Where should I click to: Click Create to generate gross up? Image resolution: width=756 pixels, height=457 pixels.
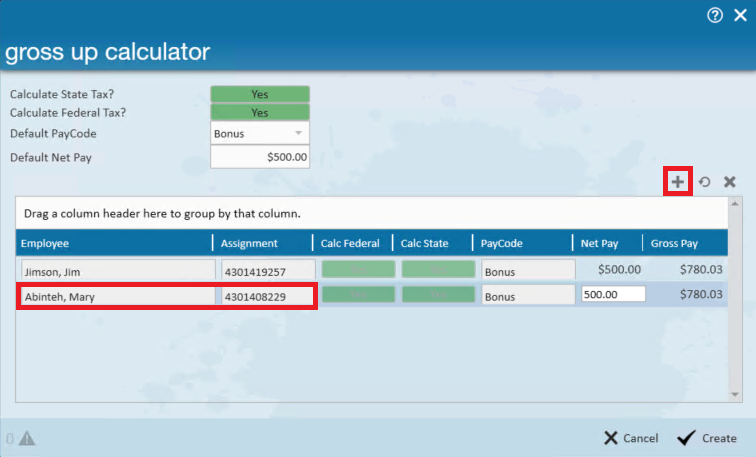[x=707, y=438]
